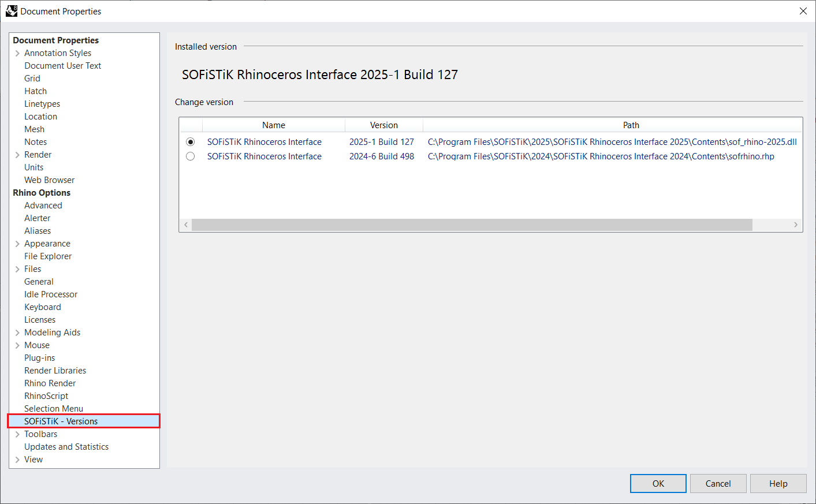Select Files in the options tree
This screenshot has height=504, width=816.
[x=33, y=269]
